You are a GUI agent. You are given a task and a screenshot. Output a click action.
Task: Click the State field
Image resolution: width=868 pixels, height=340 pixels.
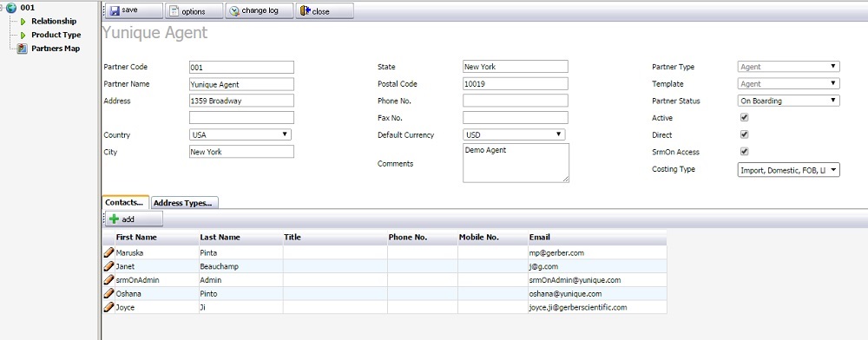(x=516, y=66)
